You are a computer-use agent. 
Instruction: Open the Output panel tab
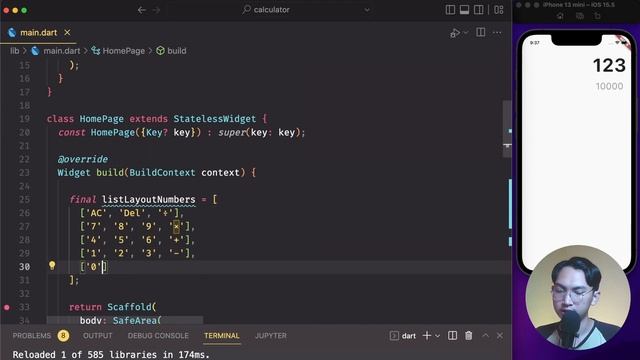click(98, 336)
